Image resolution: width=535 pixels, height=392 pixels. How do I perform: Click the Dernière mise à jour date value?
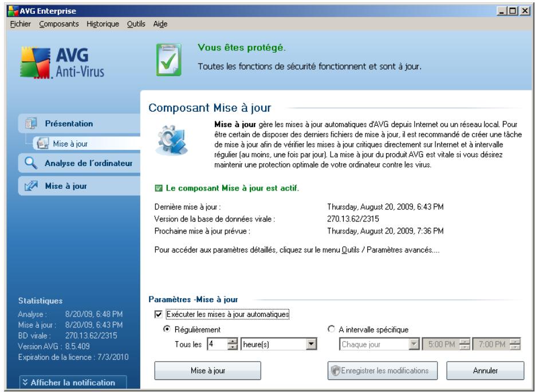(x=385, y=207)
